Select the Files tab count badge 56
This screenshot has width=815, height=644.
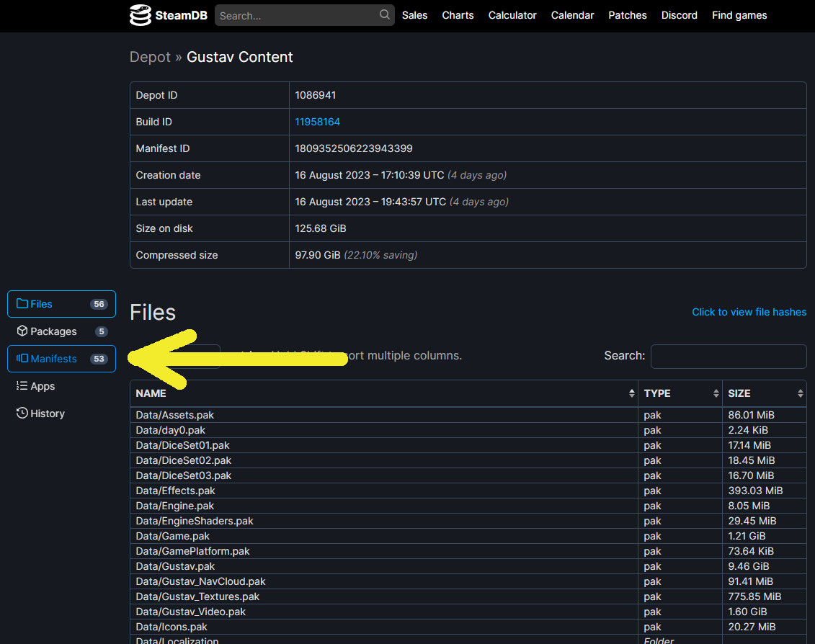pos(99,304)
